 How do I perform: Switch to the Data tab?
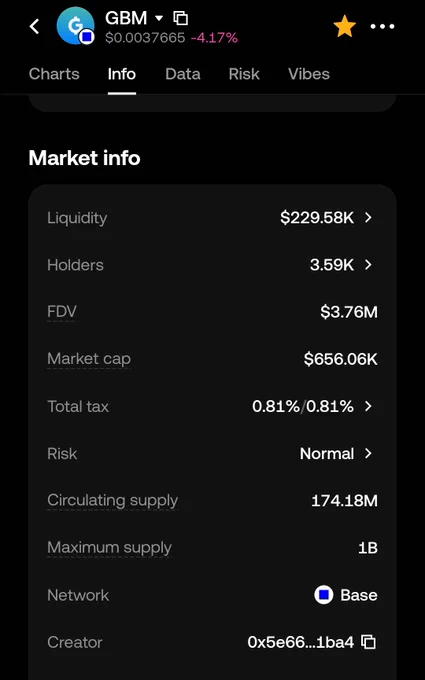pyautogui.click(x=183, y=74)
